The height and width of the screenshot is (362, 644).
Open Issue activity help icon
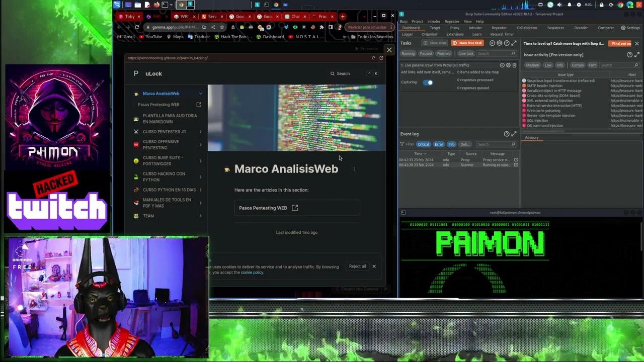[629, 55]
